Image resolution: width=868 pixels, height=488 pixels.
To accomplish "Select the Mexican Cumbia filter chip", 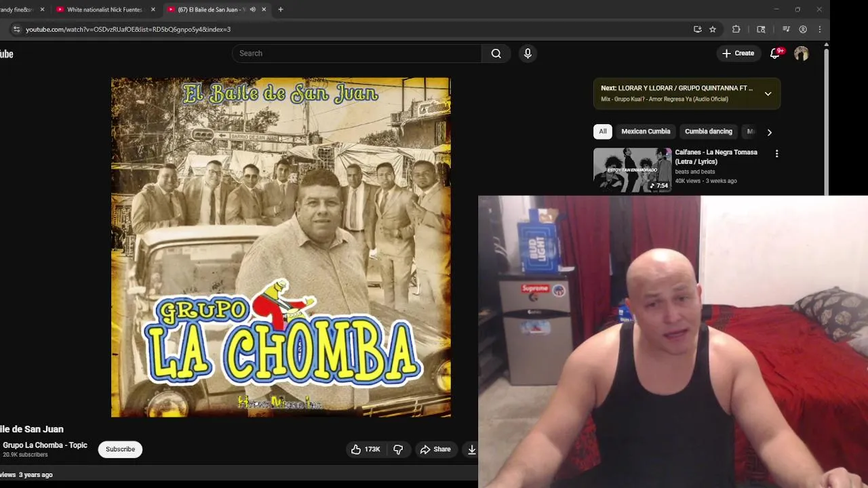I will (646, 131).
